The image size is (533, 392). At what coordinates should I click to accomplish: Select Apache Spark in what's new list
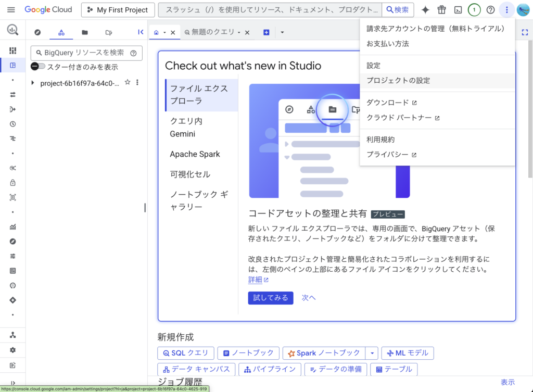tap(195, 154)
